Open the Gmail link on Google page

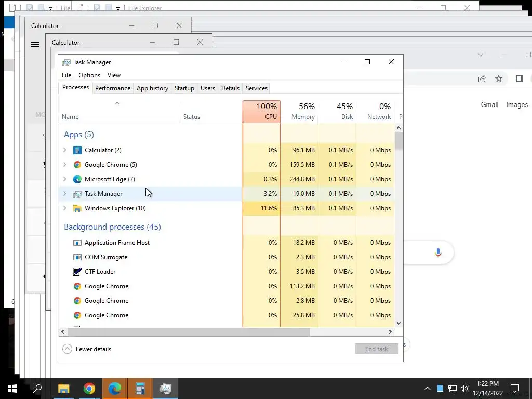489,105
